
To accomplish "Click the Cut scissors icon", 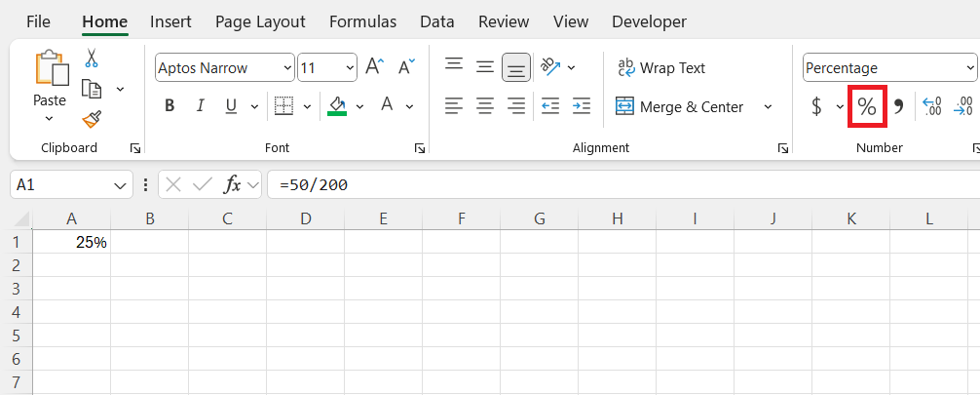I will (92, 59).
